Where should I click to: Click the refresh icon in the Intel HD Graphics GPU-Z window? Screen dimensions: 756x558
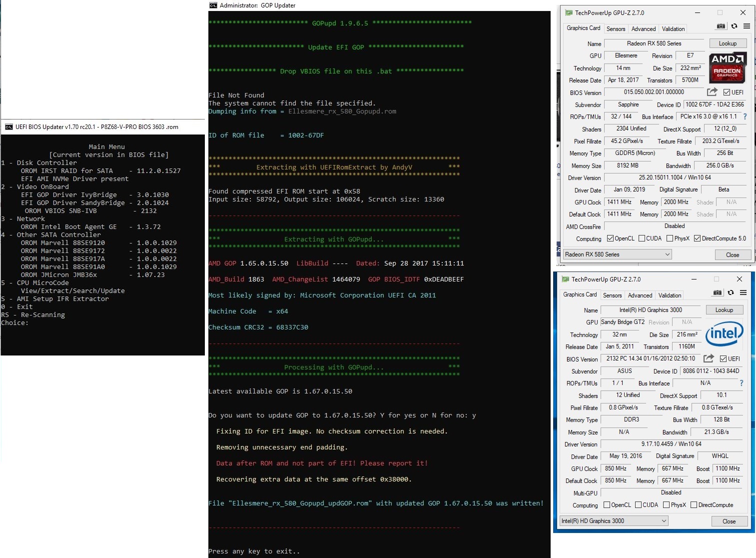point(731,292)
